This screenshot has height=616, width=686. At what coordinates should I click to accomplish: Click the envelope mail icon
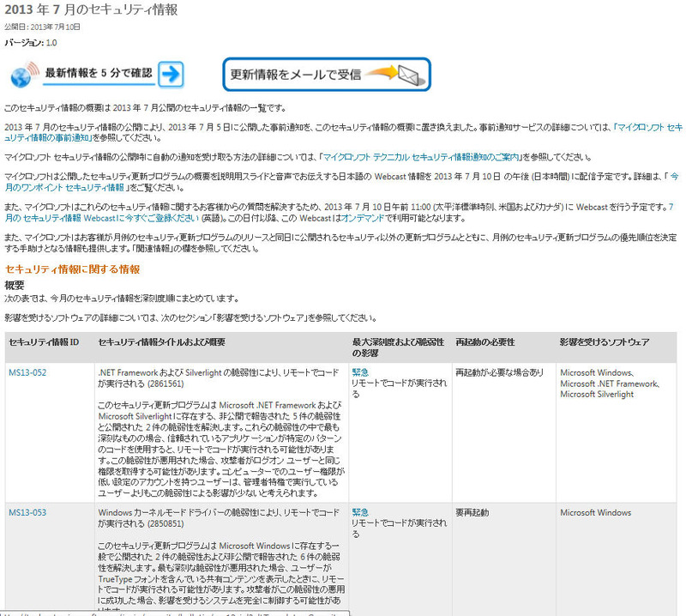[x=407, y=74]
